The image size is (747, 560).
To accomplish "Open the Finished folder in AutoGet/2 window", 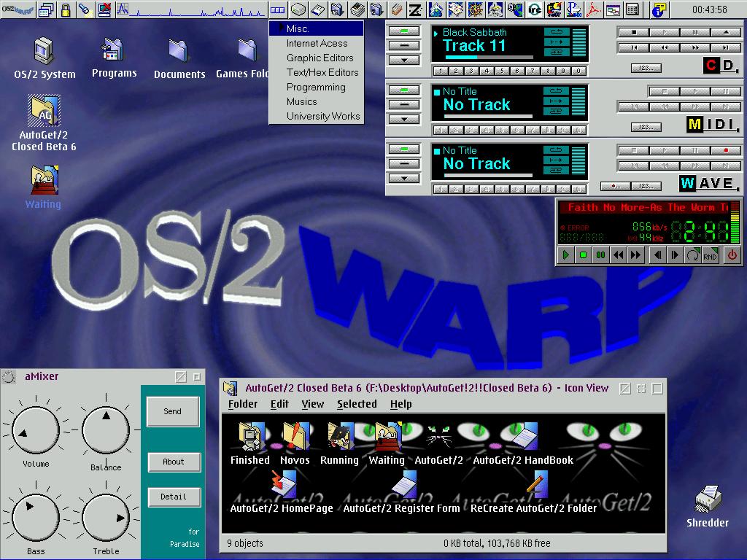I will [250, 444].
